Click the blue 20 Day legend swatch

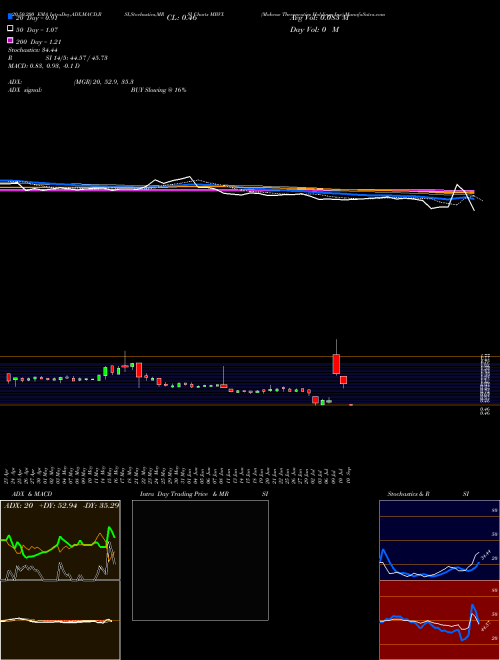[10, 16]
